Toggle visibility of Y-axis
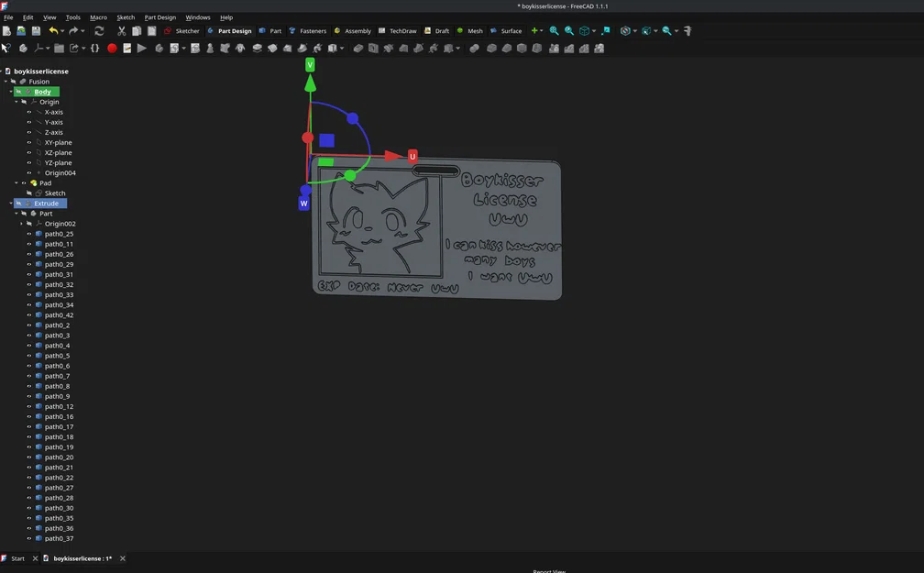The width and height of the screenshot is (924, 573). pyautogui.click(x=29, y=122)
